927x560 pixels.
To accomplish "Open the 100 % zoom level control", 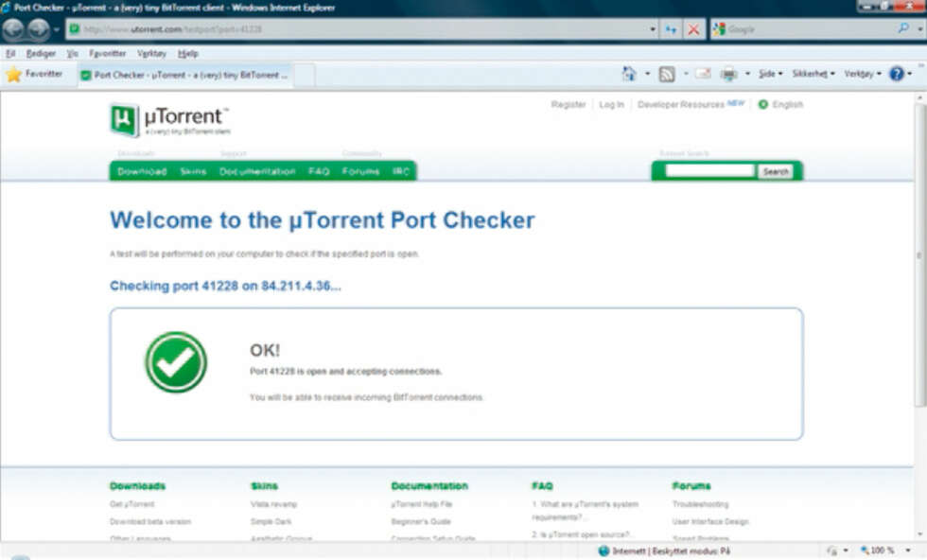I will click(885, 551).
